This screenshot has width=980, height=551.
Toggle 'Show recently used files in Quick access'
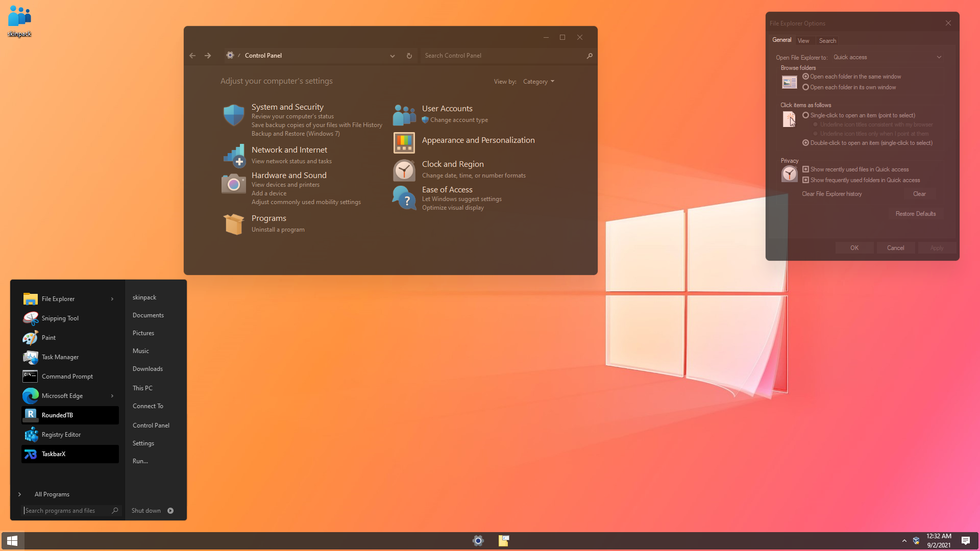pyautogui.click(x=805, y=169)
